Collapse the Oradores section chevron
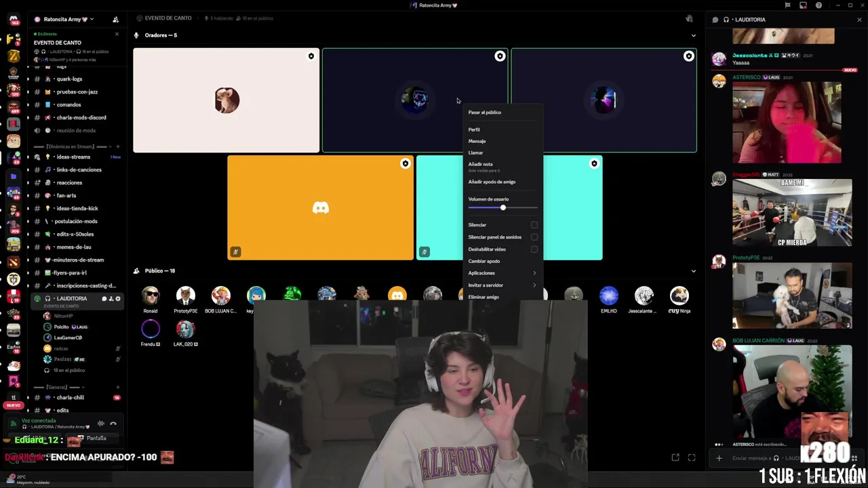The width and height of the screenshot is (868, 488). click(693, 35)
